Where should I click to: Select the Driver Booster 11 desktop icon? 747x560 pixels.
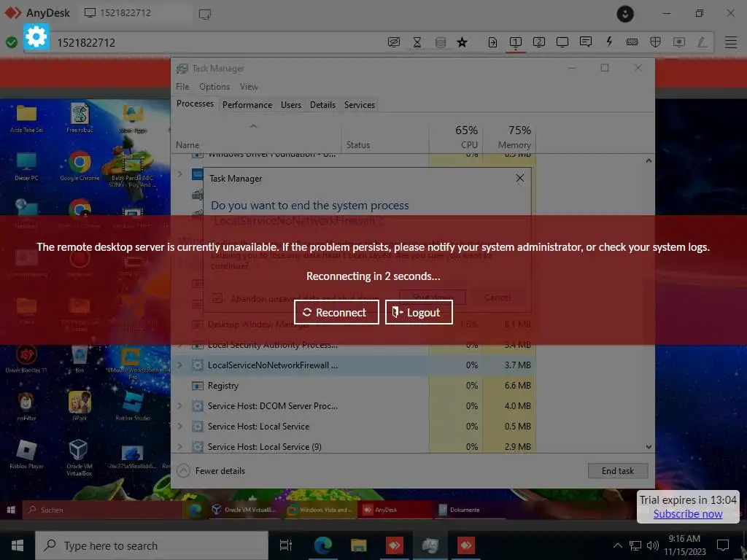point(26,359)
